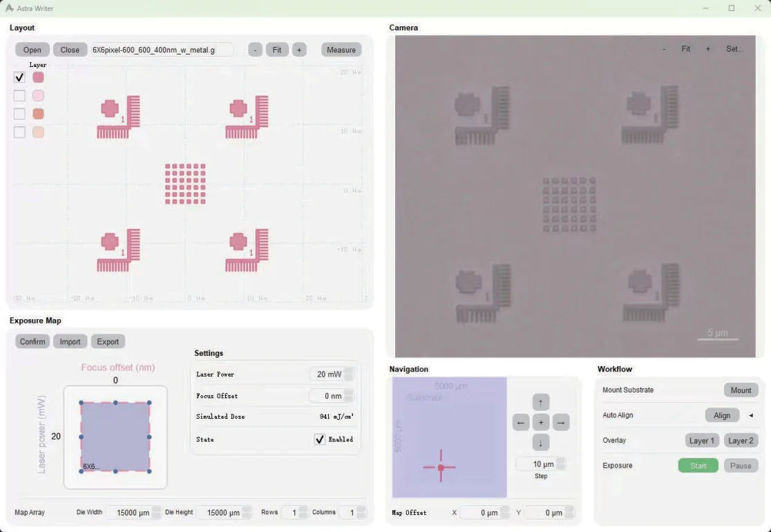Adjust the Map Offset Y stepper
Viewport: 771px width, 532px height.
(569, 513)
